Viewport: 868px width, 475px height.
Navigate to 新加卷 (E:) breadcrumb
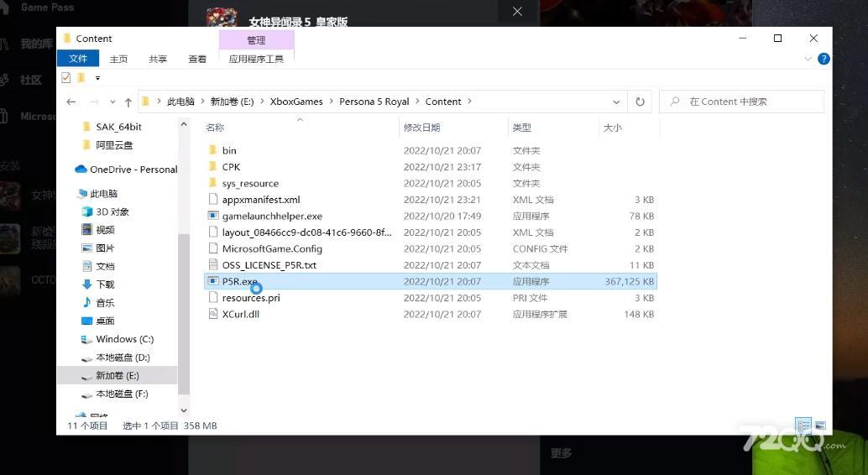click(232, 102)
